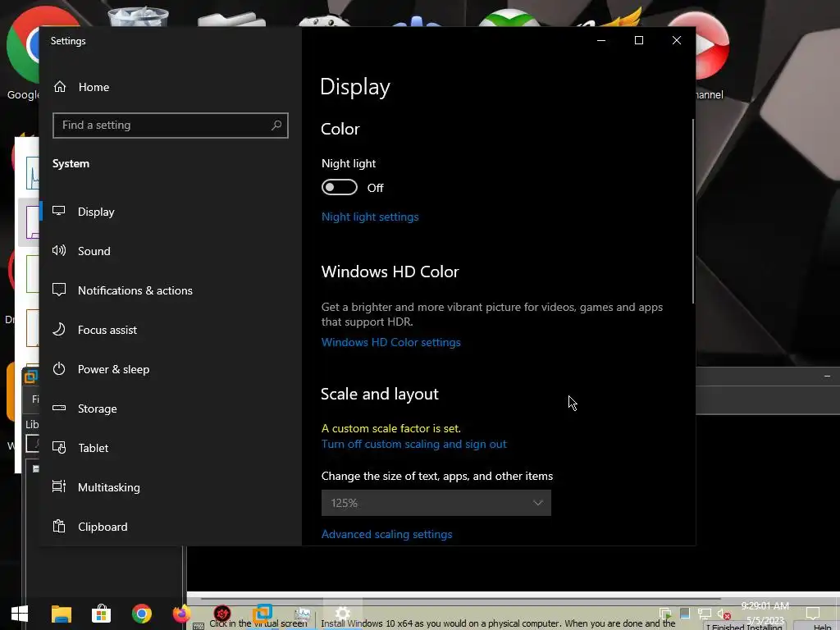The height and width of the screenshot is (630, 840).
Task: Open Advanced scaling settings link
Action: [387, 534]
